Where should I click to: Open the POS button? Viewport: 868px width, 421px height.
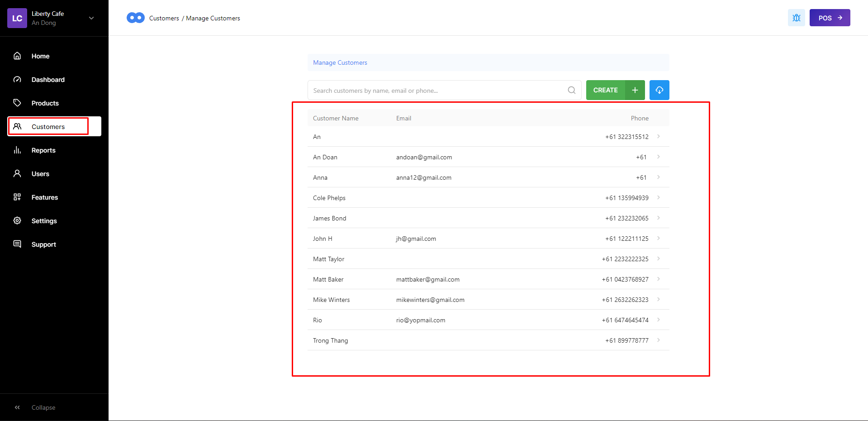coord(830,18)
